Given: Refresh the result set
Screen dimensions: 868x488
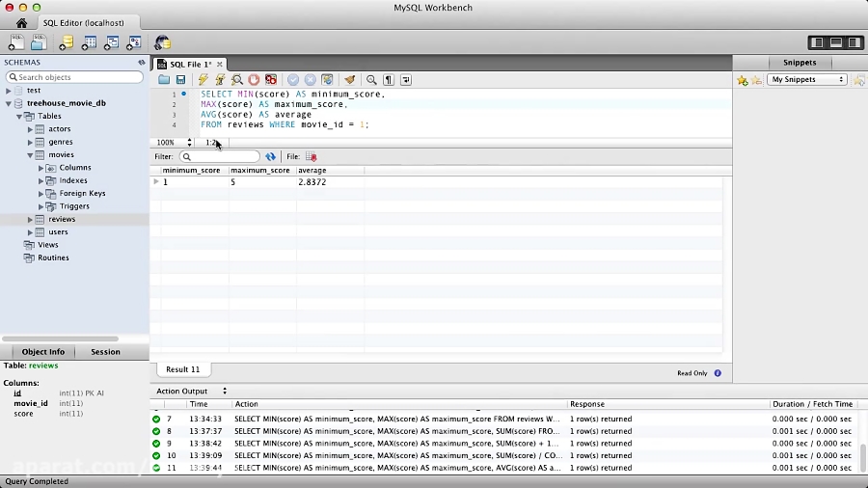Looking at the screenshot, I should (x=270, y=156).
